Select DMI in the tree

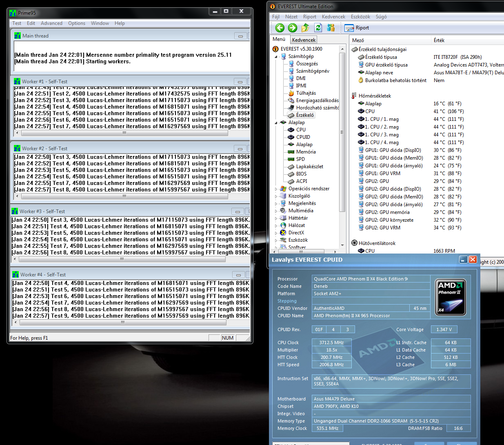[x=301, y=78]
